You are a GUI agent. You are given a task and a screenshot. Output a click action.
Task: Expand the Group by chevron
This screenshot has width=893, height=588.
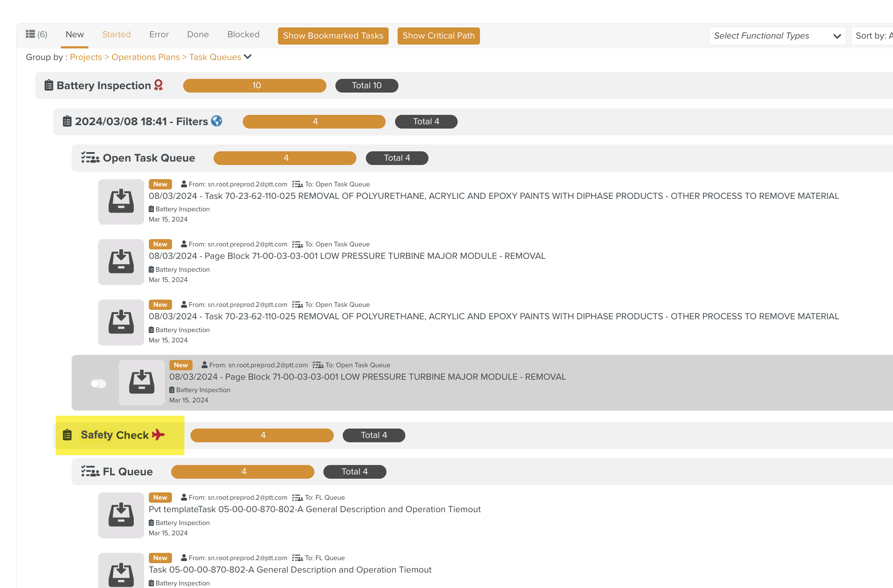pos(248,57)
